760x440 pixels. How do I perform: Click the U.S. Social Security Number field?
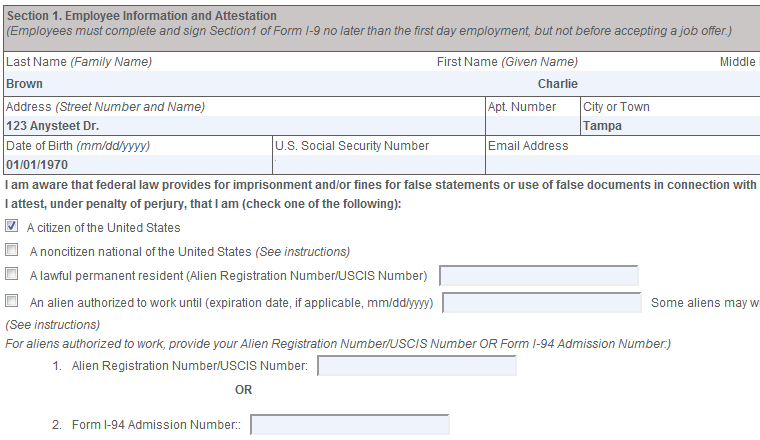[x=377, y=164]
